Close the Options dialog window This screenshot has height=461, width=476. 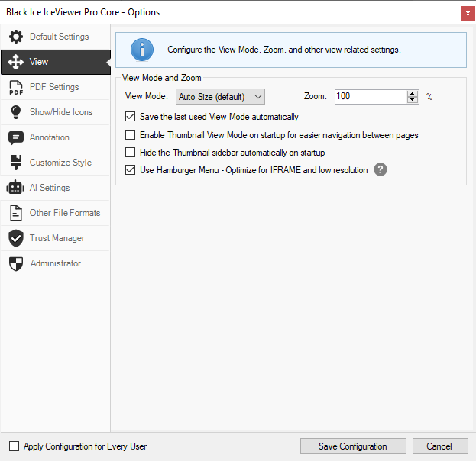(x=468, y=13)
